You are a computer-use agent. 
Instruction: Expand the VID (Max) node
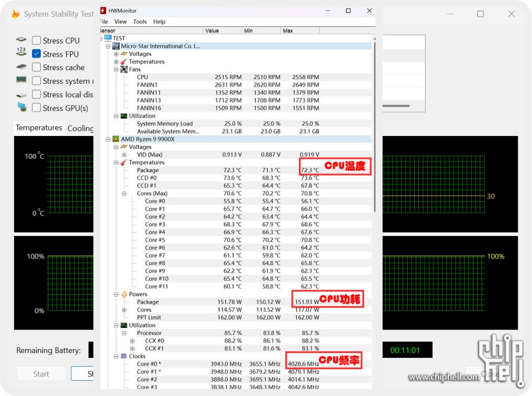124,155
